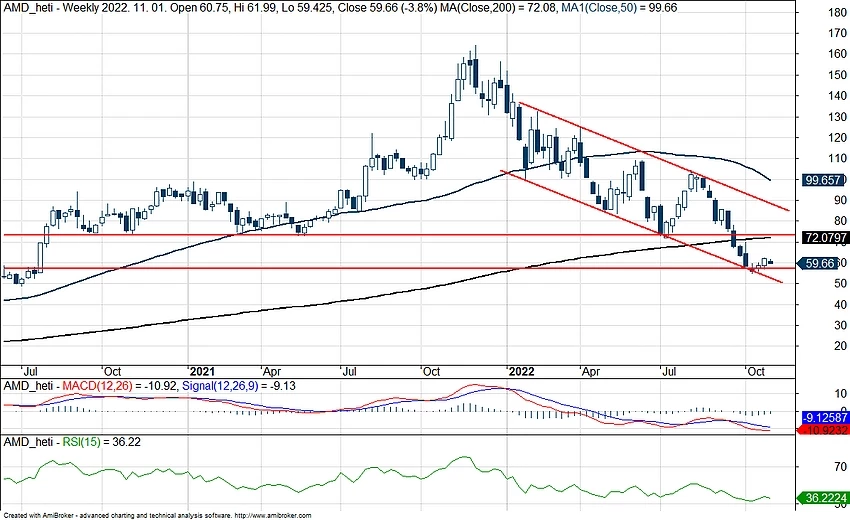
Task: Click the 'Signal(12,26,9) = -9.13' label
Action: click(x=239, y=386)
